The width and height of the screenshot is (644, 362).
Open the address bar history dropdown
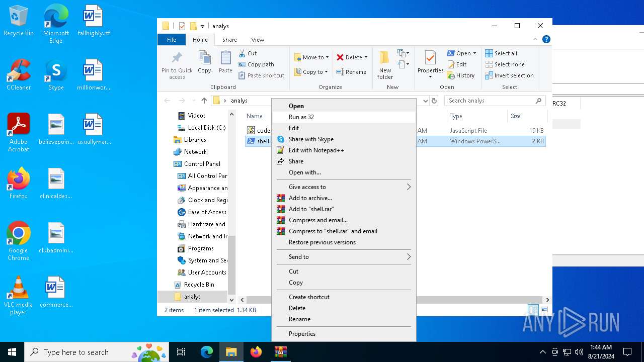coord(426,101)
